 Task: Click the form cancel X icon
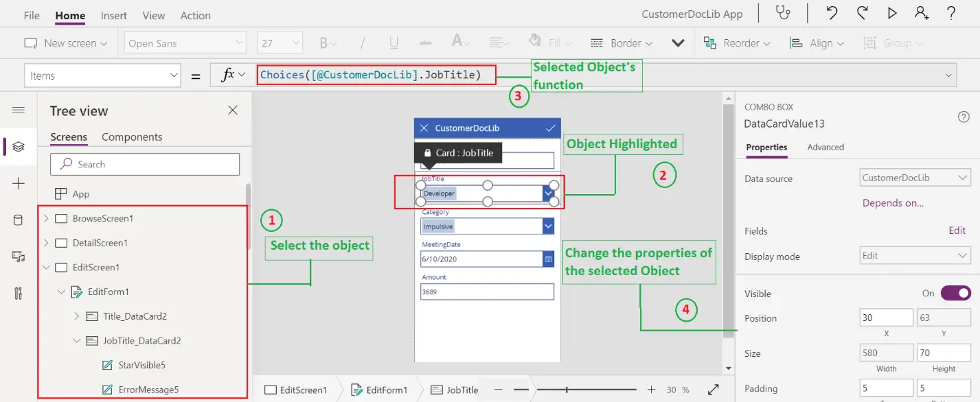[424, 128]
